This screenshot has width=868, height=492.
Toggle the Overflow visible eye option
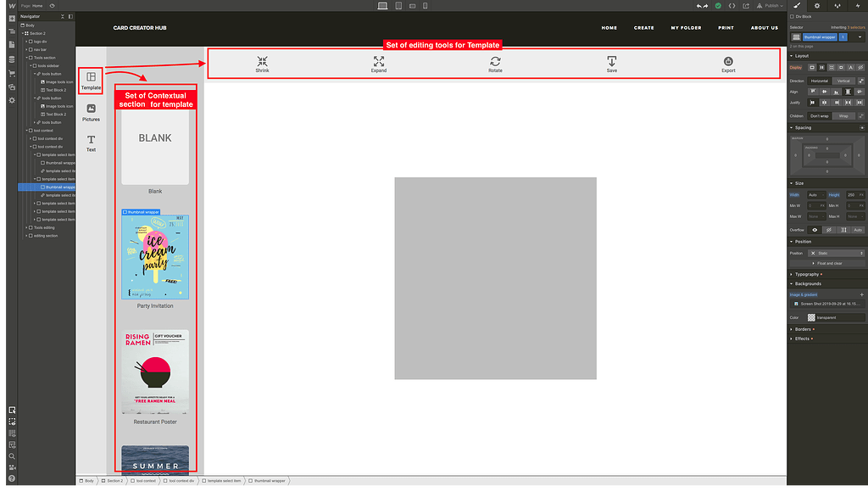pyautogui.click(x=815, y=230)
